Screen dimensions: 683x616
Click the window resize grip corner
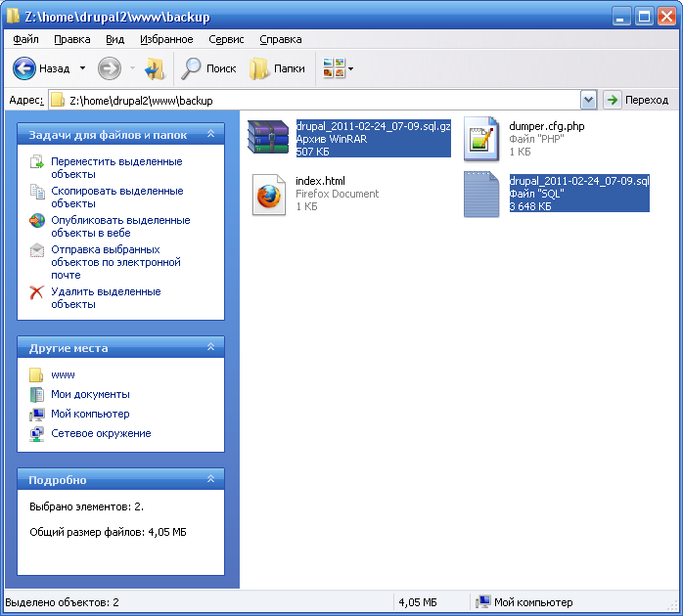672,605
